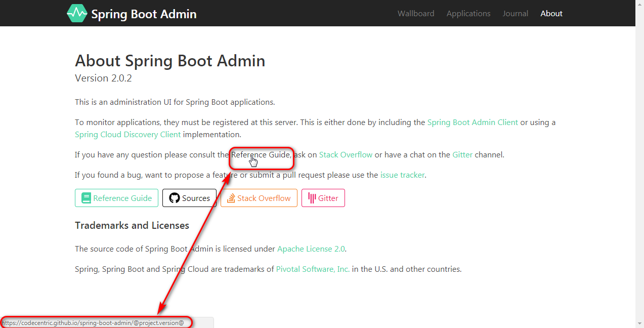The height and width of the screenshot is (328, 644).
Task: Click the book icon on Reference Guide button
Action: 87,197
